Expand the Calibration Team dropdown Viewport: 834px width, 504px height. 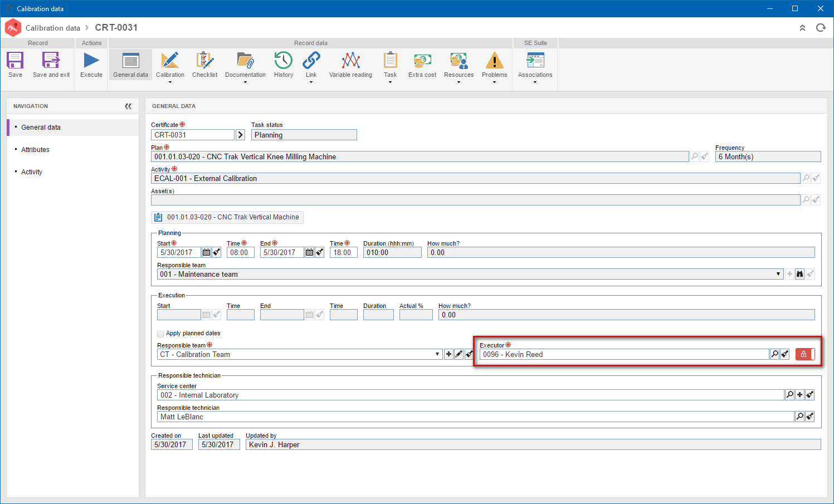(437, 354)
